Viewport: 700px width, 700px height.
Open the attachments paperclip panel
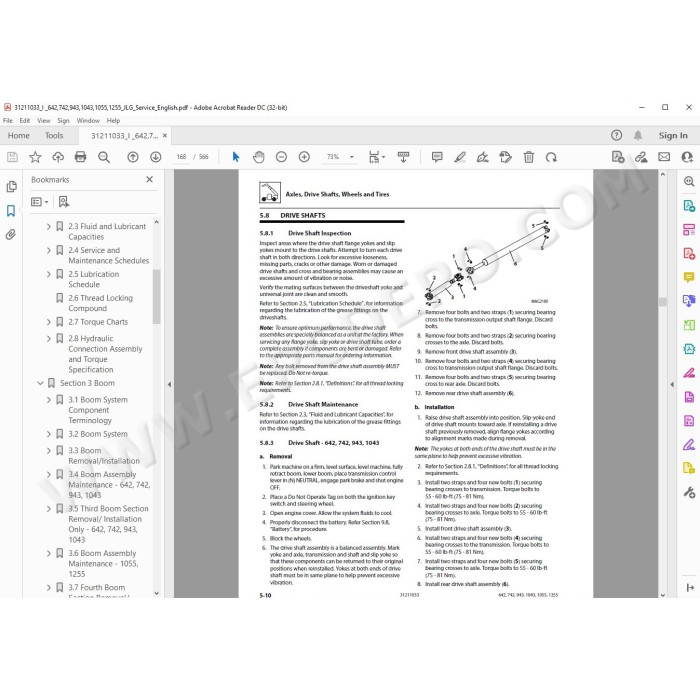coord(11,234)
